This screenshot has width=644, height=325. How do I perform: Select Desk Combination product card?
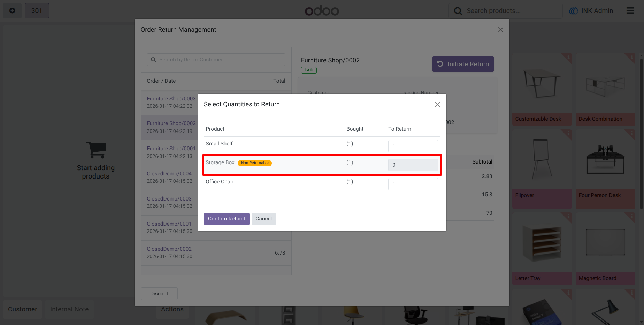click(605, 90)
